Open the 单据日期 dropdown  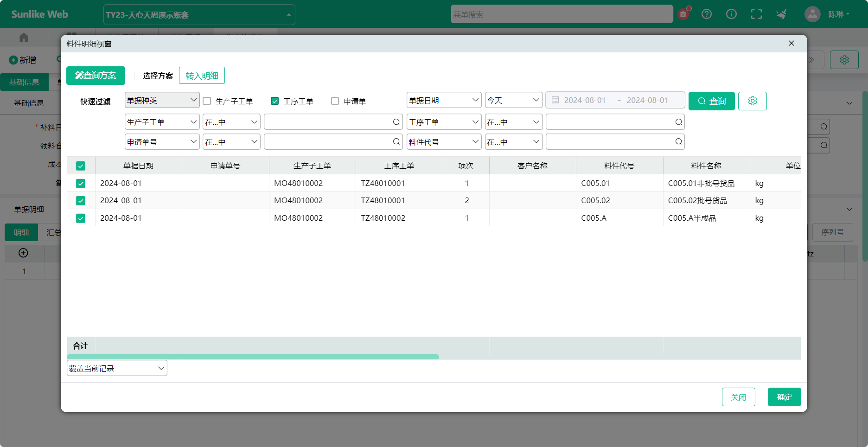point(444,100)
